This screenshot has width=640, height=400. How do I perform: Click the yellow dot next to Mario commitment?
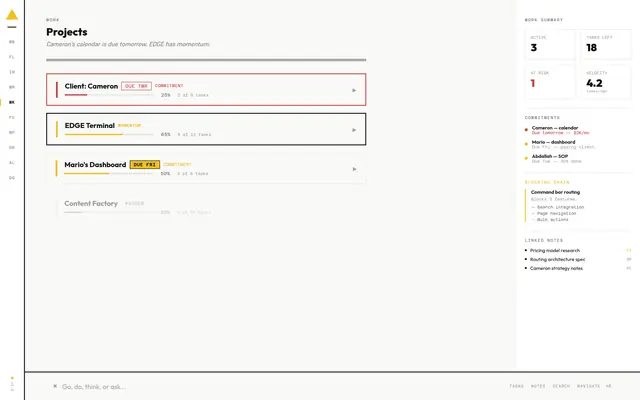(526, 144)
